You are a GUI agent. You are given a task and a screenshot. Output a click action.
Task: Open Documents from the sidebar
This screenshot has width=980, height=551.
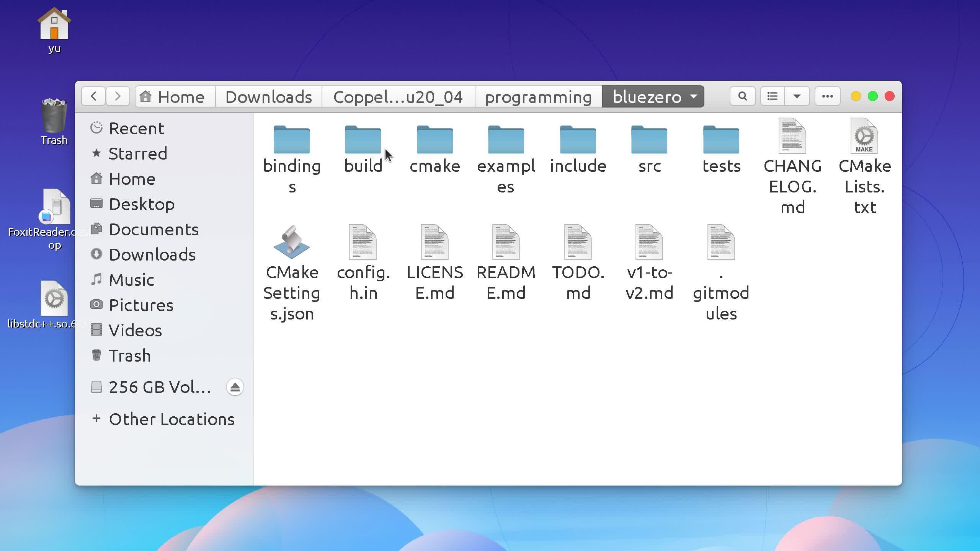(x=154, y=229)
